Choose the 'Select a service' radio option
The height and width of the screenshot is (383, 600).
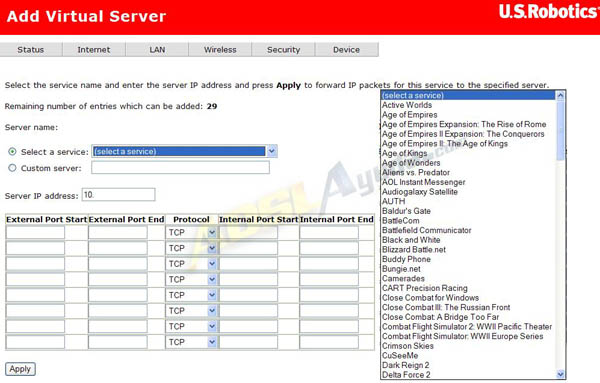tap(12, 152)
